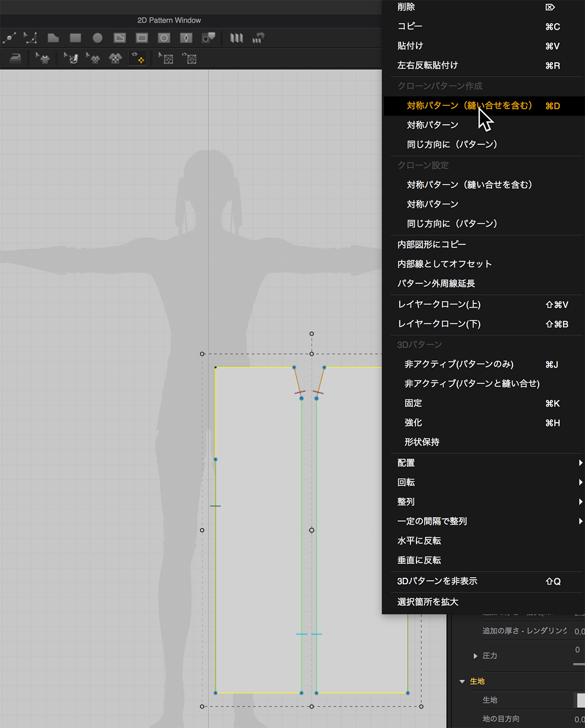Pick the Ellipse pattern tool
Image resolution: width=585 pixels, height=728 pixels.
click(97, 38)
